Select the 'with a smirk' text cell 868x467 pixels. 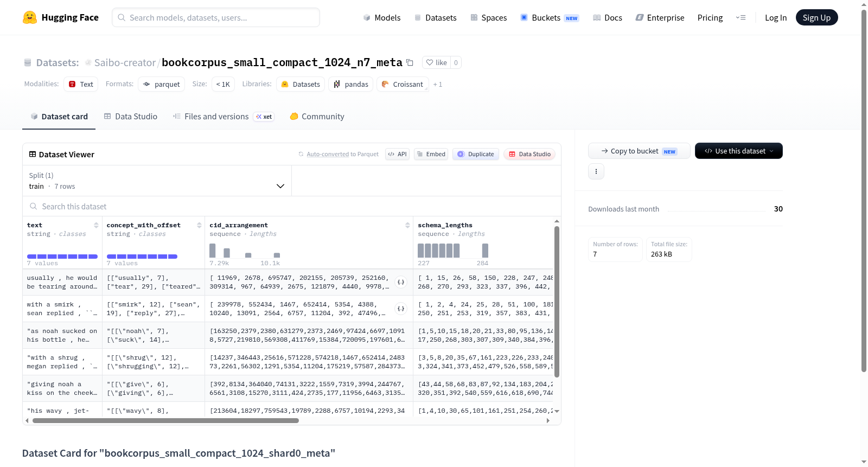click(62, 309)
